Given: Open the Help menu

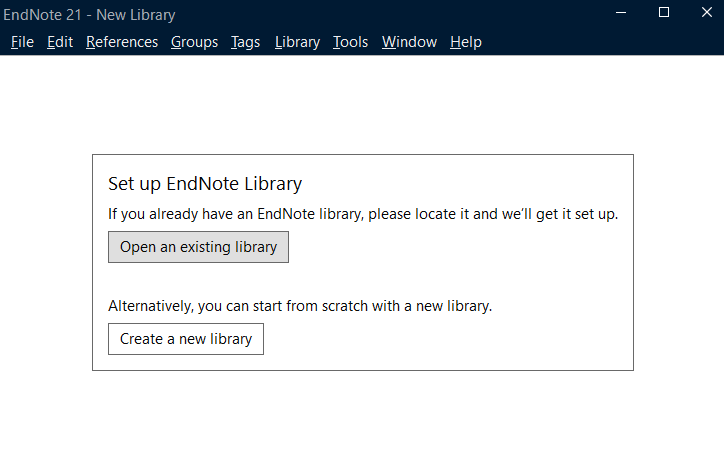Looking at the screenshot, I should (x=465, y=42).
